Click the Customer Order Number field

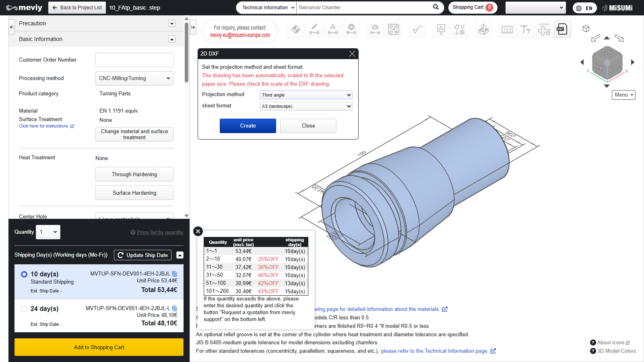point(134,60)
